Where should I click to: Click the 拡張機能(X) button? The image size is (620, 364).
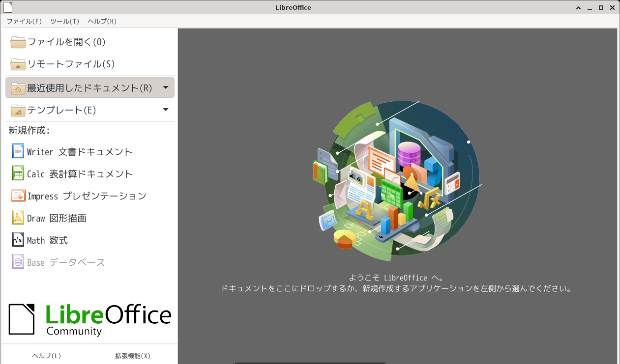(x=133, y=356)
